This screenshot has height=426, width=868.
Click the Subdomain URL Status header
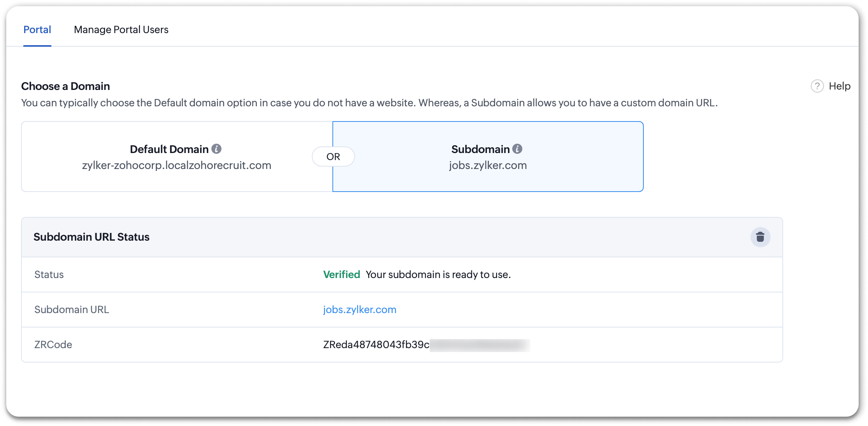[x=91, y=237]
